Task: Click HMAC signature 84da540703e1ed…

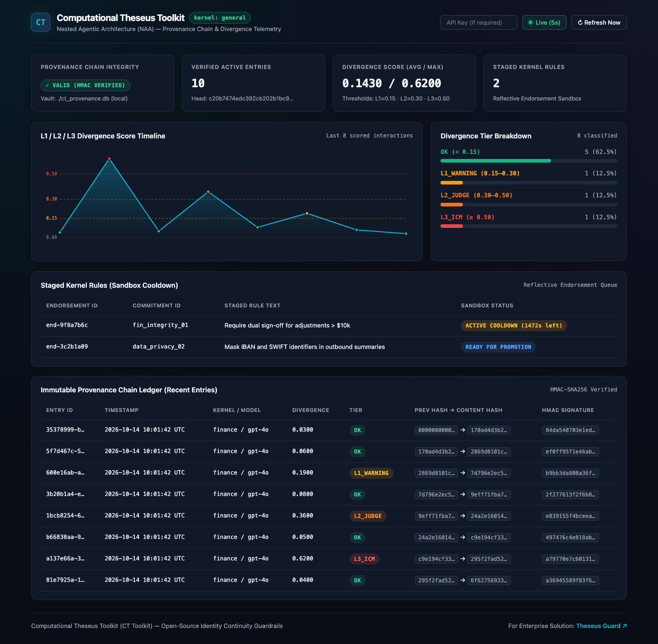Action: 570,430
